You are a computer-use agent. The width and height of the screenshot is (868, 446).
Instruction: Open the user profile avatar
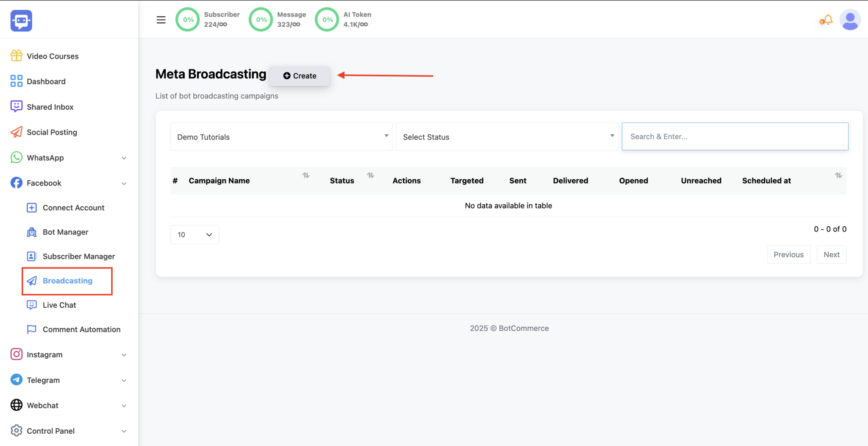850,20
